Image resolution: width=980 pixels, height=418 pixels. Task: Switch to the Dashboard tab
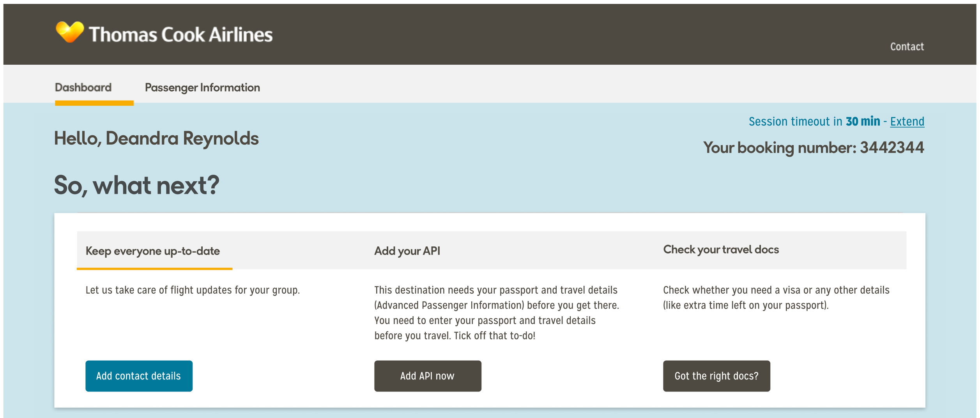[x=83, y=87]
